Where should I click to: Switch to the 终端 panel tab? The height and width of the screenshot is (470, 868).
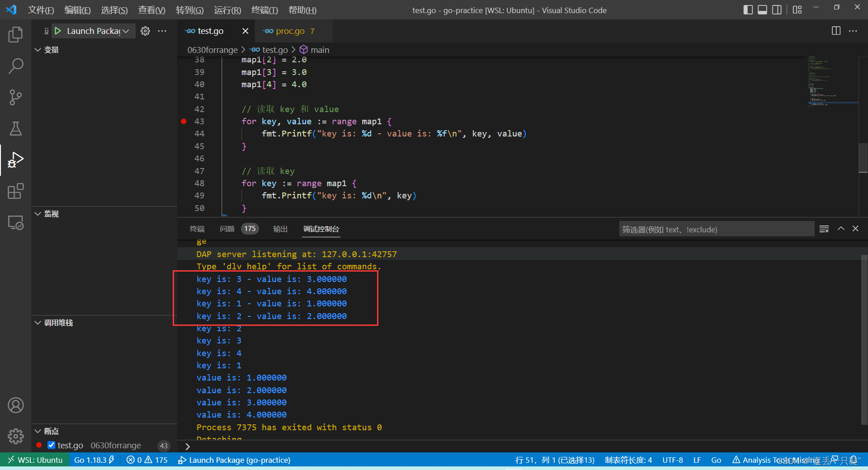click(x=197, y=229)
